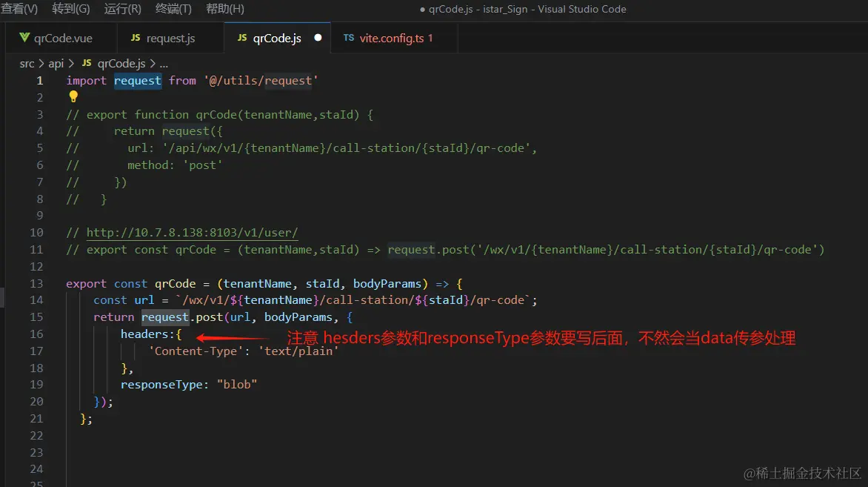Open the 帮助(H) menu

(224, 9)
